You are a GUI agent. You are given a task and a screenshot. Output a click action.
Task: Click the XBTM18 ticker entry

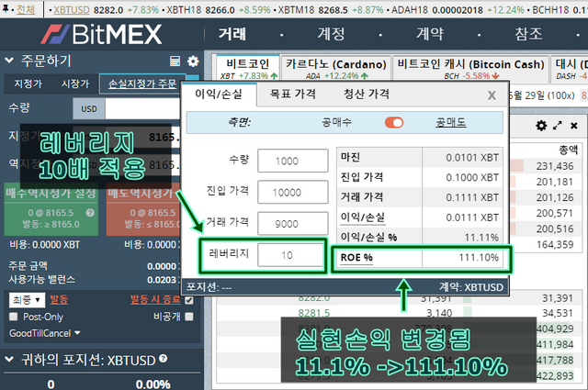[x=331, y=10]
